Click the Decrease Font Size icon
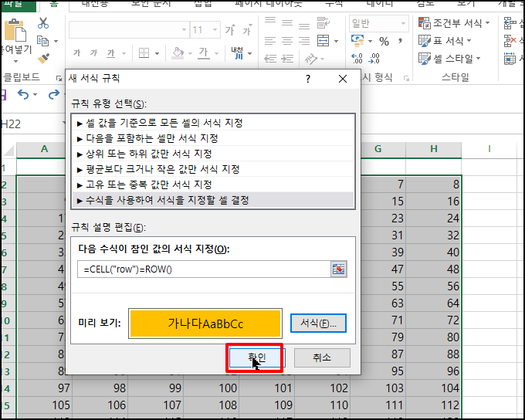Screen dimensions: 525x420 coord(247,30)
